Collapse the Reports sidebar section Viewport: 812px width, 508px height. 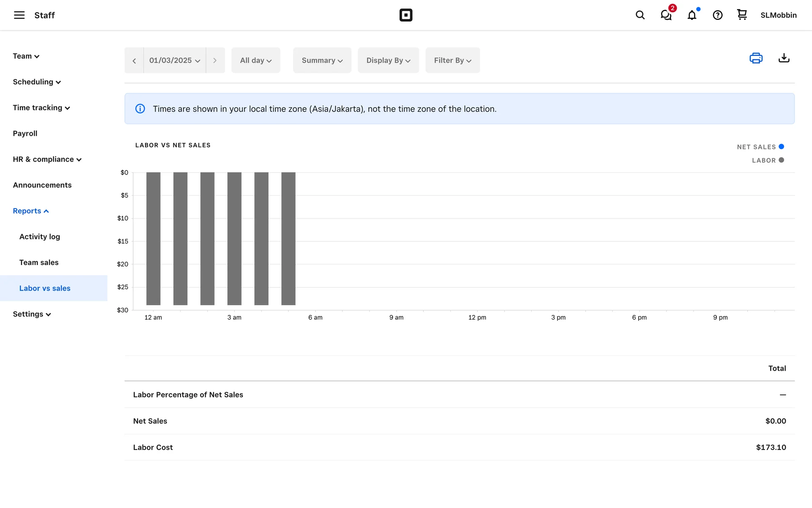pos(31,211)
